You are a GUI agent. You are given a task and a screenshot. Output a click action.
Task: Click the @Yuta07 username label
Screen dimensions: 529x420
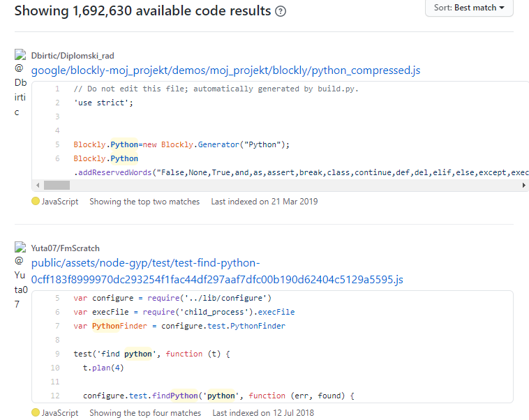click(20, 283)
